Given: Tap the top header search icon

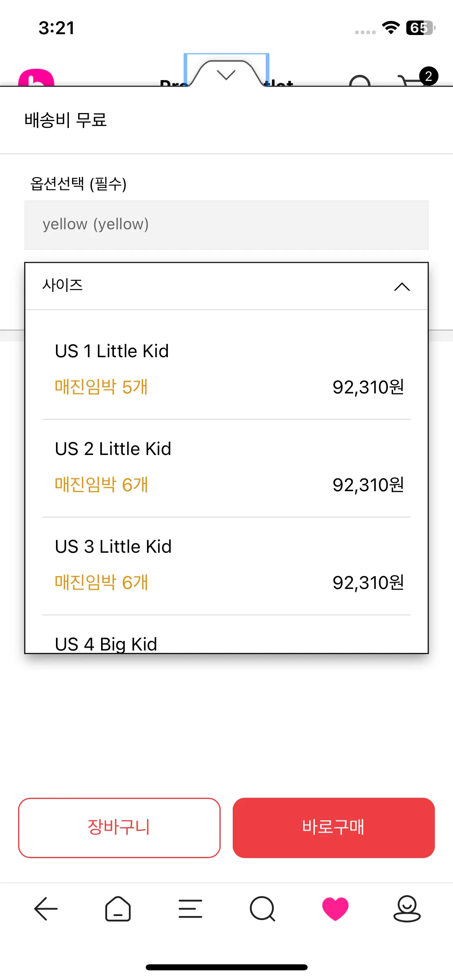Looking at the screenshot, I should tap(360, 80).
